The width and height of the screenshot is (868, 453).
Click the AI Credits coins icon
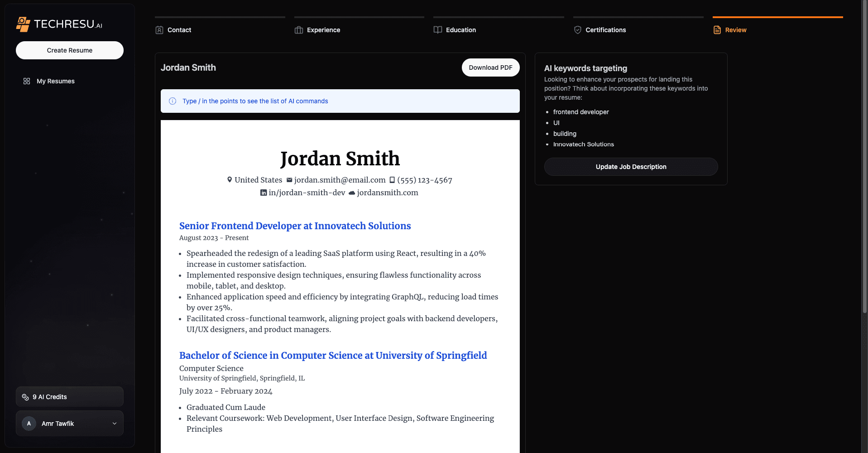pos(25,397)
